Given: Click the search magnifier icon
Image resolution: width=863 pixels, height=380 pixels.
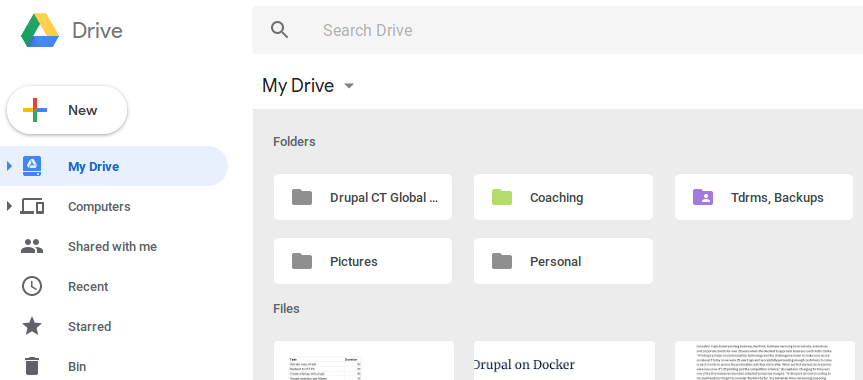Looking at the screenshot, I should pyautogui.click(x=280, y=30).
